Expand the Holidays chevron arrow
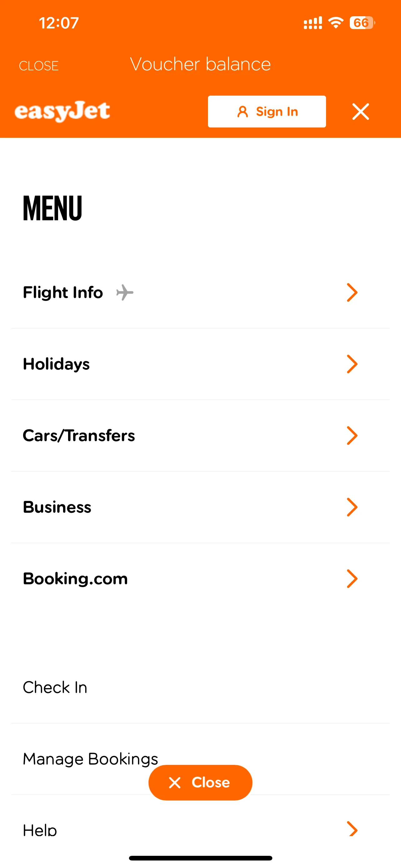This screenshot has height=868, width=401. (x=352, y=364)
